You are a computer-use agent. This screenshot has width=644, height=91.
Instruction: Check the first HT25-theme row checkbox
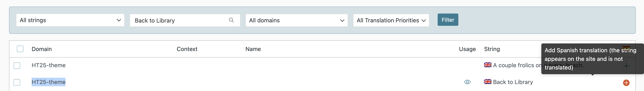coord(17,66)
